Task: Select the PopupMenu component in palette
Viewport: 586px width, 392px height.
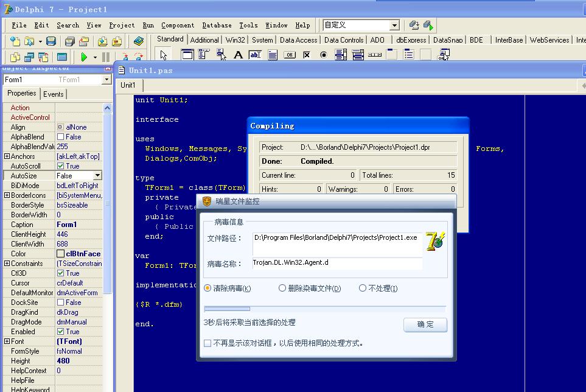Action: coord(221,55)
